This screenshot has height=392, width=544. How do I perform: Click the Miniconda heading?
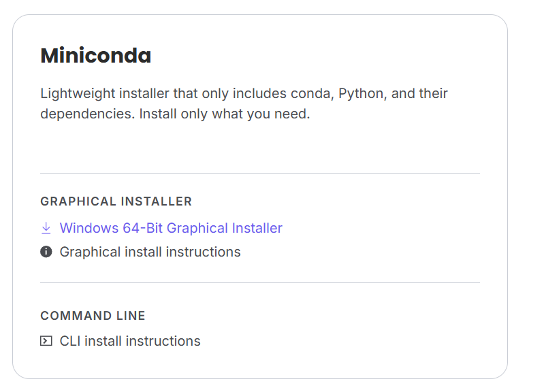pos(96,56)
